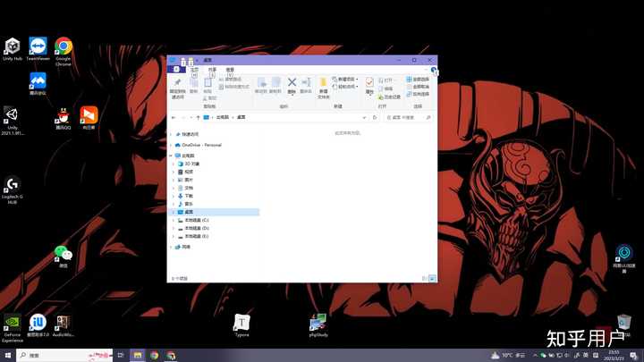Image resolution: width=644 pixels, height=362 pixels.
Task: Click the Forward arrow in Explorer
Action: (x=183, y=117)
